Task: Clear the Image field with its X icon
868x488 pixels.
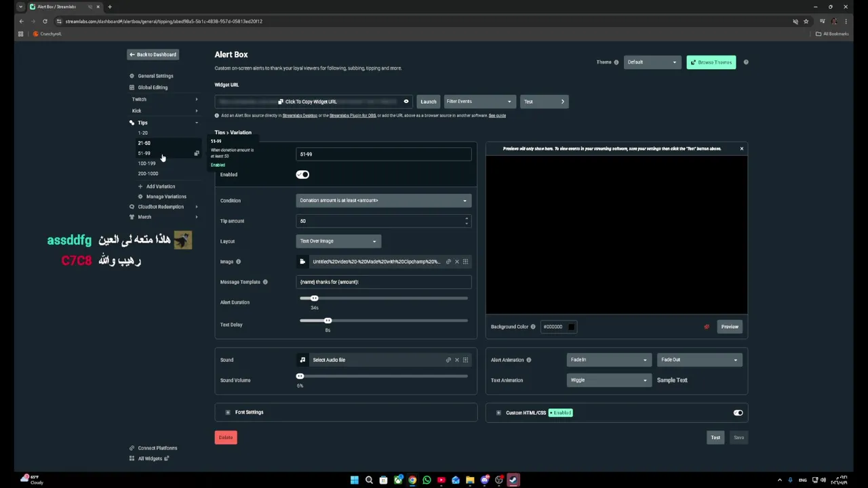Action: click(x=456, y=262)
